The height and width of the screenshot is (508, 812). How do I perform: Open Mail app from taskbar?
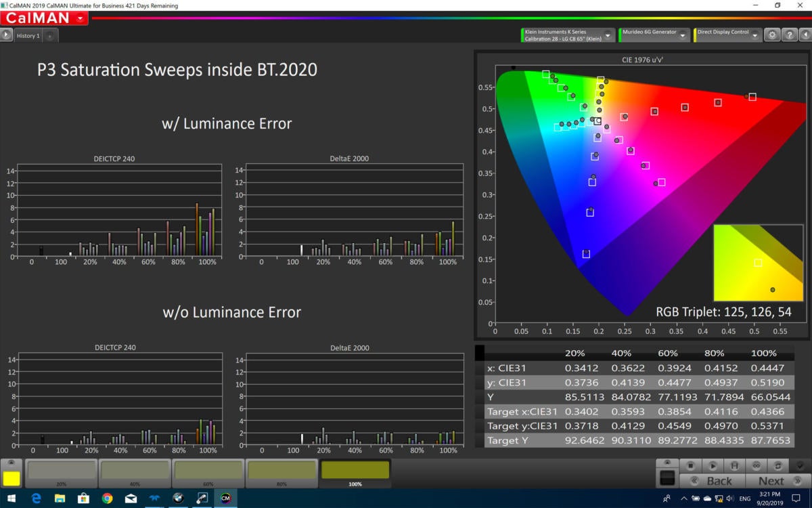pyautogui.click(x=131, y=499)
